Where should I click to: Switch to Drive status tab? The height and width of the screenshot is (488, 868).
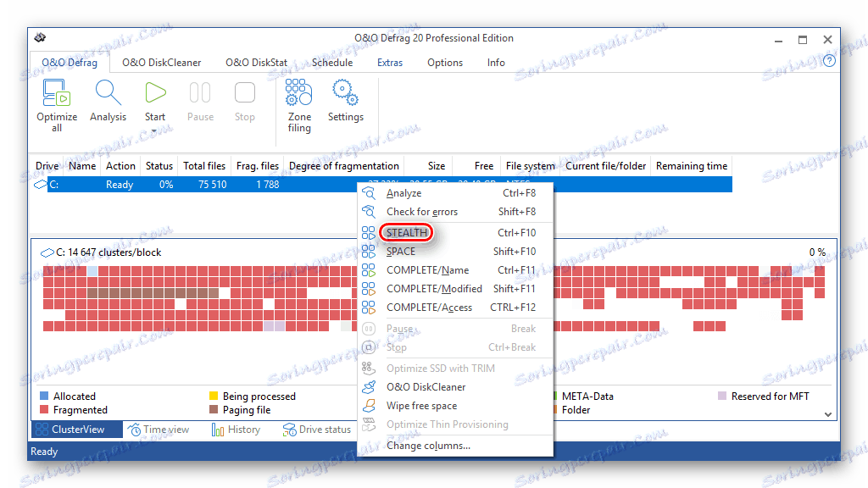pos(317,430)
